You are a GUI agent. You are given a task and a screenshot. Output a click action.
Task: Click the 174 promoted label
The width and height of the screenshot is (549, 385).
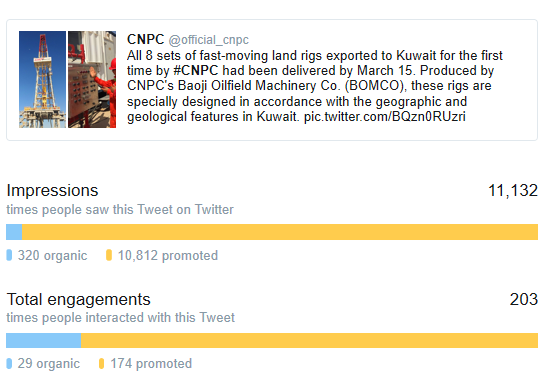151,364
